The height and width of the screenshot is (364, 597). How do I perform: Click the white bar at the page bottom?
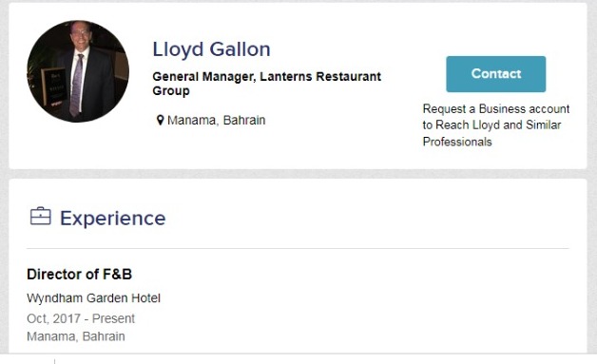pyautogui.click(x=298, y=359)
